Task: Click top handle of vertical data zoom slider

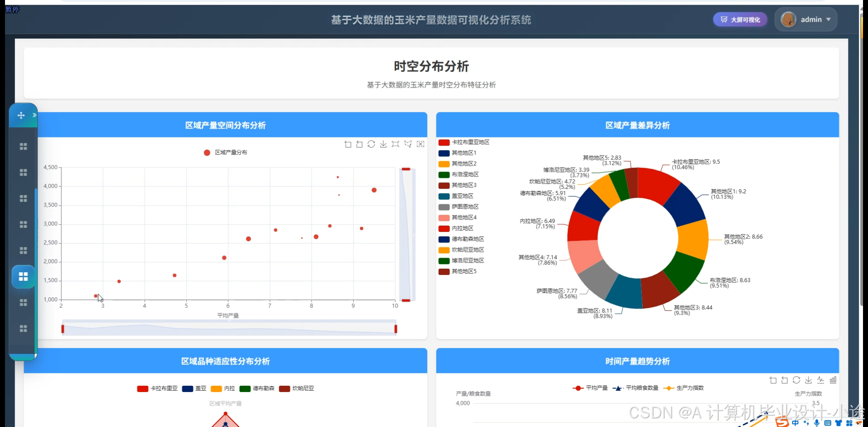Action: point(406,169)
